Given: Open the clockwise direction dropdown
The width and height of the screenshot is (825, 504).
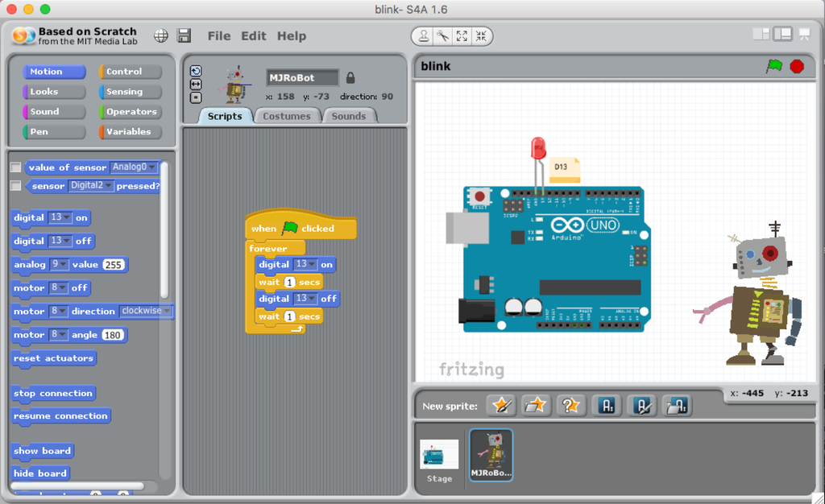Looking at the screenshot, I should pos(146,311).
